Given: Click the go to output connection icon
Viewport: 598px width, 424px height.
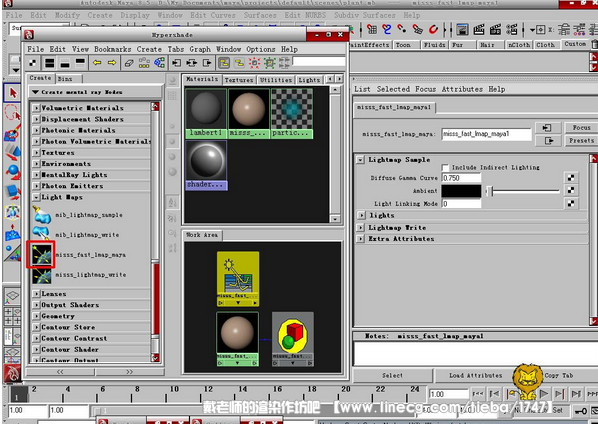Looking at the screenshot, I should tap(548, 141).
